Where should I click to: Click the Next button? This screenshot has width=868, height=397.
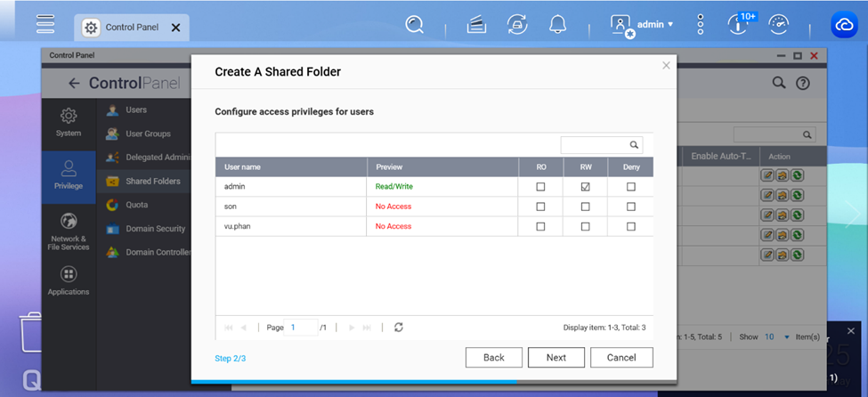[556, 357]
